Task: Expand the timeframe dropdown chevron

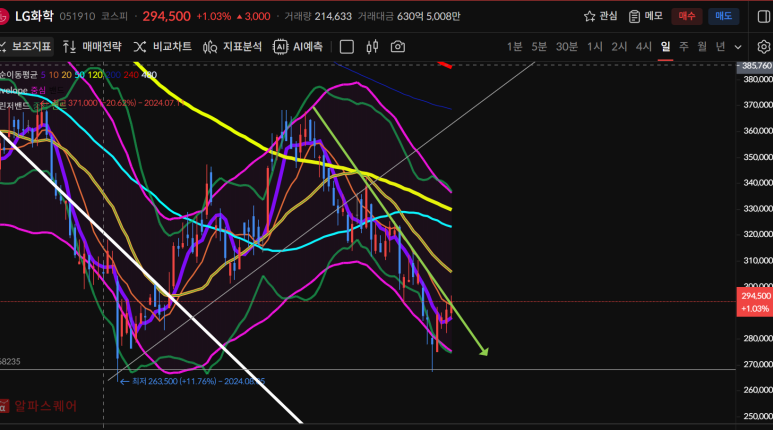Action: click(x=738, y=47)
